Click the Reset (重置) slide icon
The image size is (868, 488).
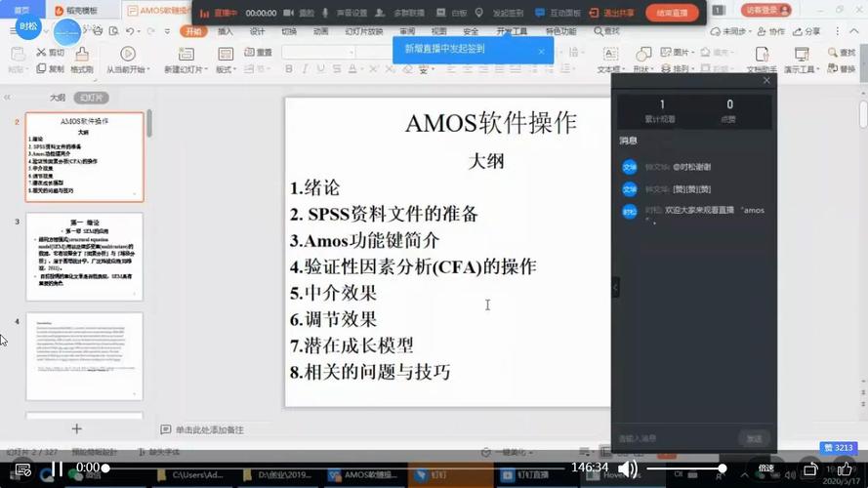coord(249,52)
